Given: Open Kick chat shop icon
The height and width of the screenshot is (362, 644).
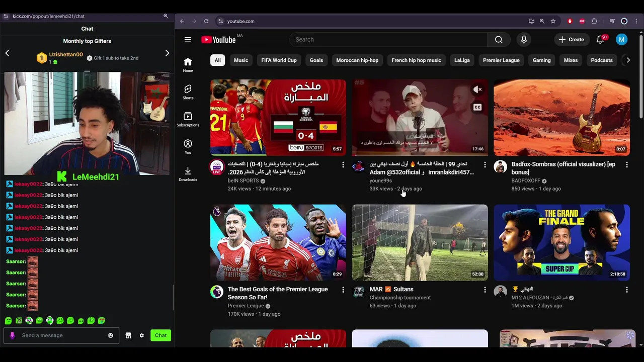Looking at the screenshot, I should (x=128, y=335).
